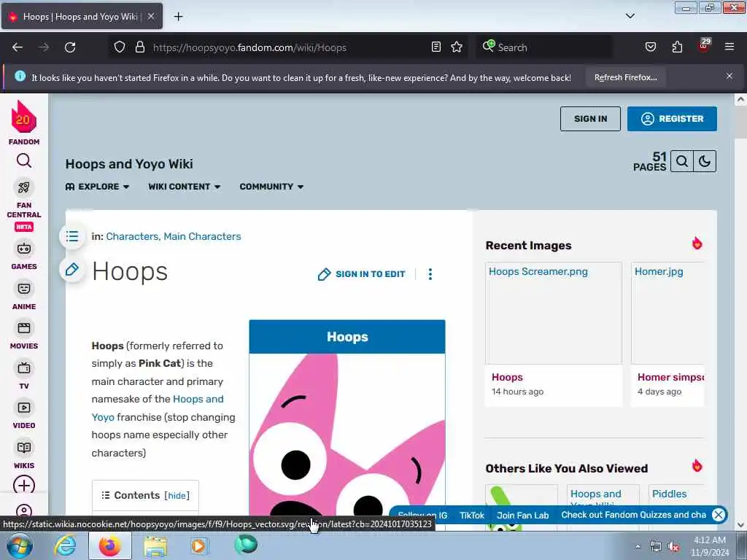Open the Piddles related page
Image resolution: width=747 pixels, height=560 pixels.
[669, 494]
